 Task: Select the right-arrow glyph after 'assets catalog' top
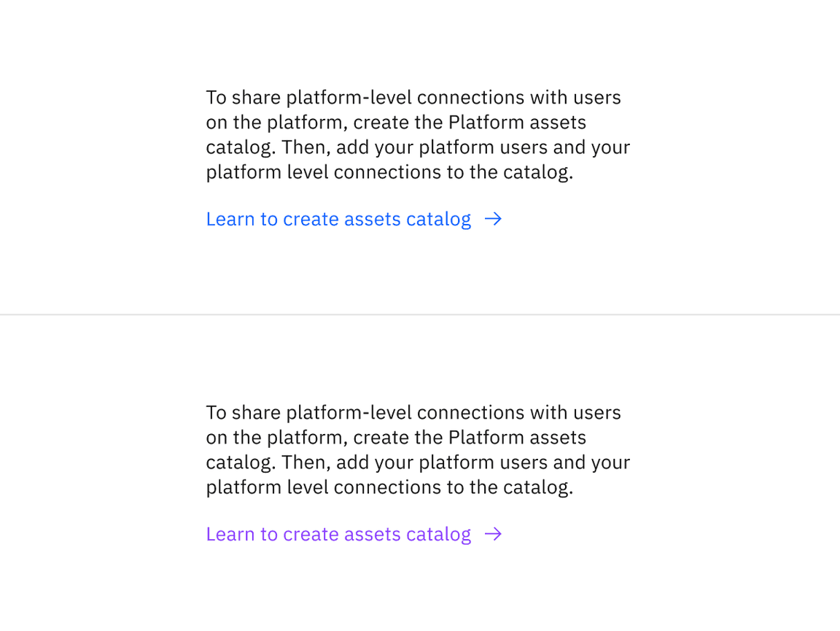[494, 219]
